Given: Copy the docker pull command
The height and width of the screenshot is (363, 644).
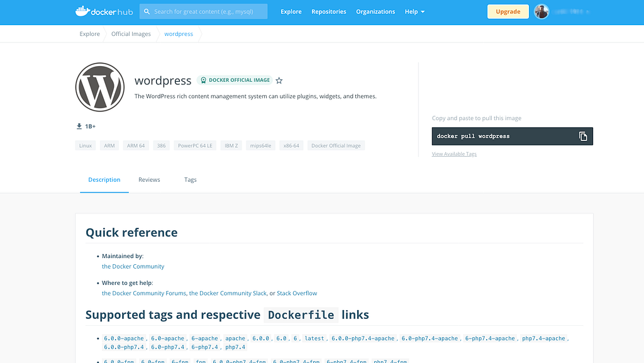Looking at the screenshot, I should (x=583, y=137).
